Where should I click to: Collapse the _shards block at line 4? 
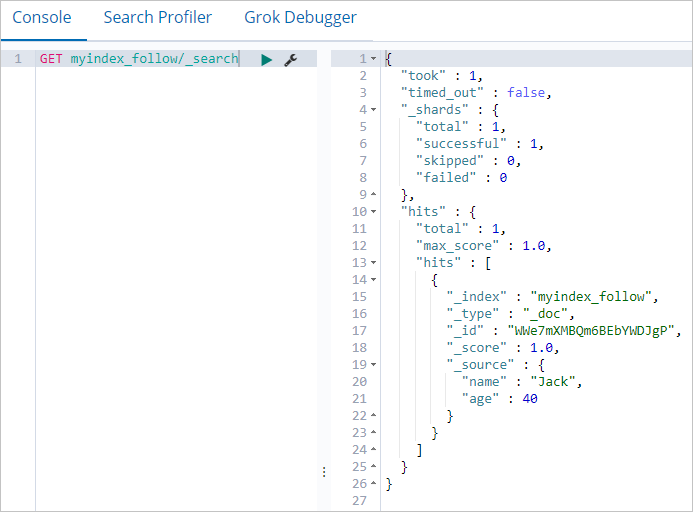click(373, 109)
